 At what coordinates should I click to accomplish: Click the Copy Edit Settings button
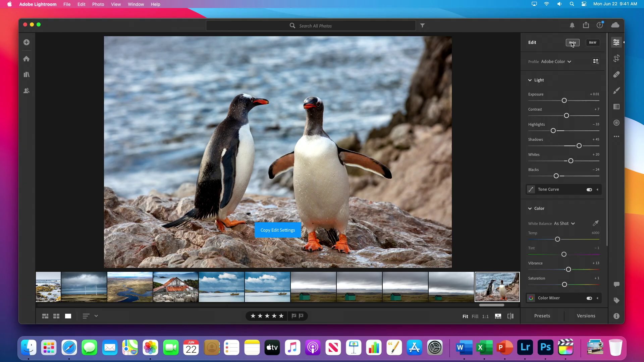[278, 230]
